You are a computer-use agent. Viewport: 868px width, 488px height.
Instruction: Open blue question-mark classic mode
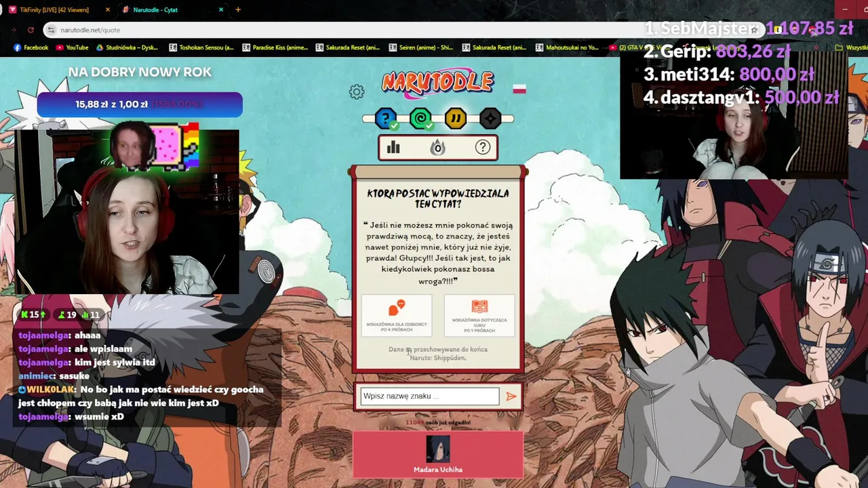386,119
